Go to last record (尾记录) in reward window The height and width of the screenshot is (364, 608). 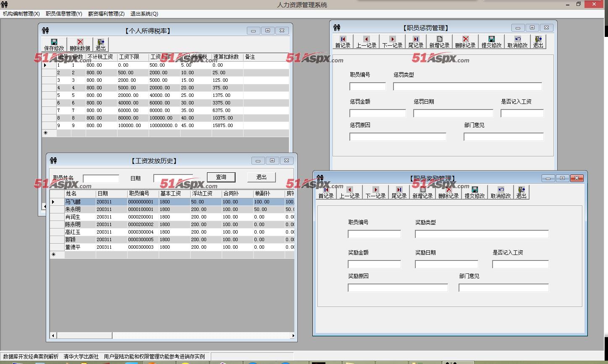coord(399,192)
